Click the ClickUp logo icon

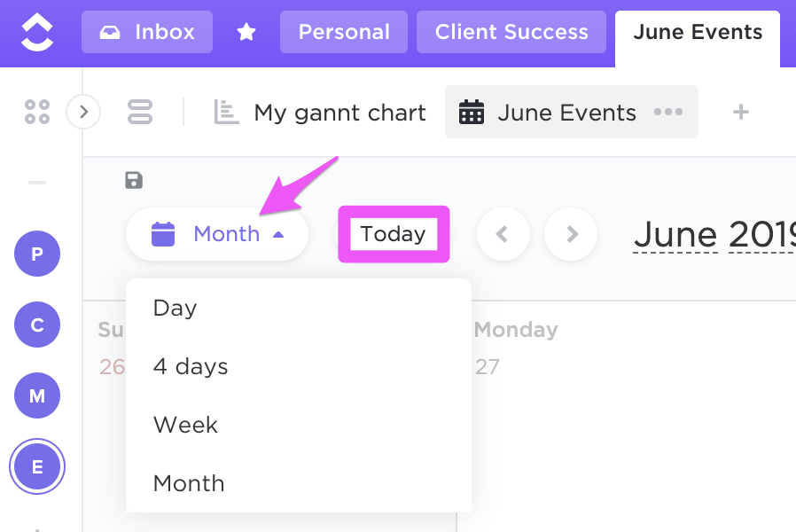coord(36,33)
